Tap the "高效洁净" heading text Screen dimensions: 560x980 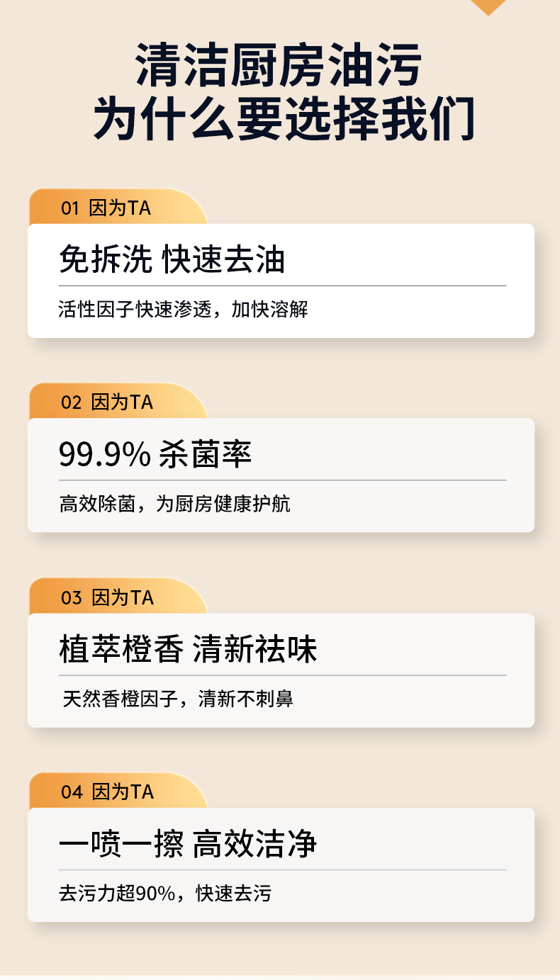254,844
